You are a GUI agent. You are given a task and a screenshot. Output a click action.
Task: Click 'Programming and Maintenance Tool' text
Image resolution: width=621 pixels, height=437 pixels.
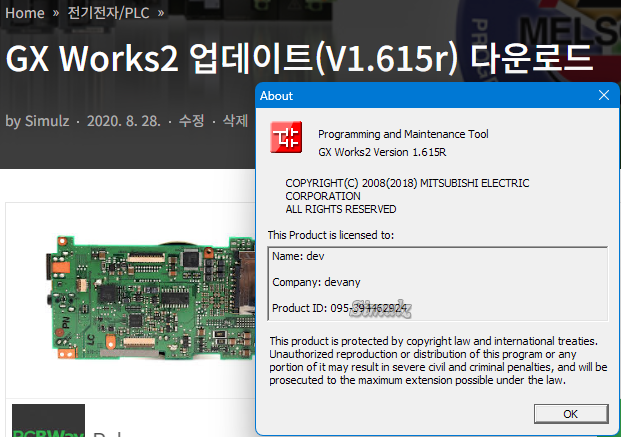(x=403, y=134)
